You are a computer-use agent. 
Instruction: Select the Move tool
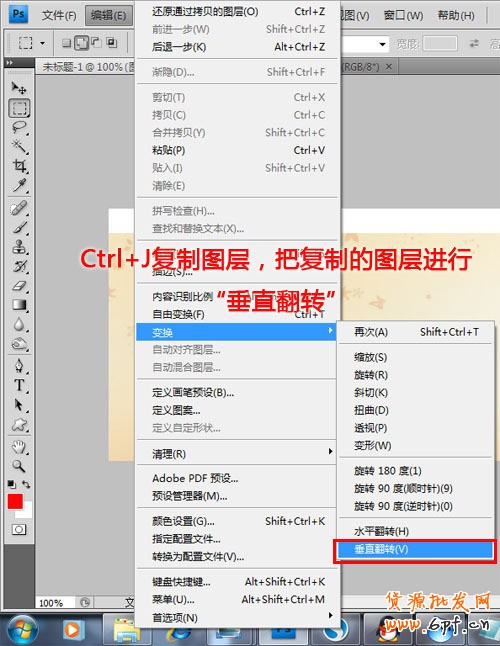tap(19, 88)
